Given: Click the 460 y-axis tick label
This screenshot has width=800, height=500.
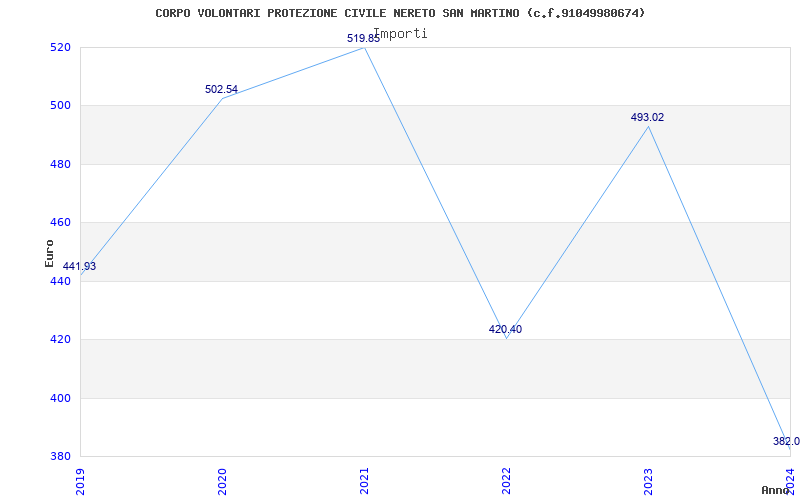Looking at the screenshot, I should (61, 222).
